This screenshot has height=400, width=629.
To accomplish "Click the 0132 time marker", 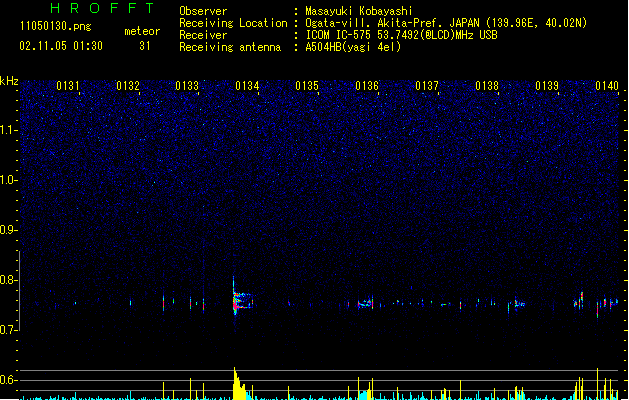I will pos(128,86).
